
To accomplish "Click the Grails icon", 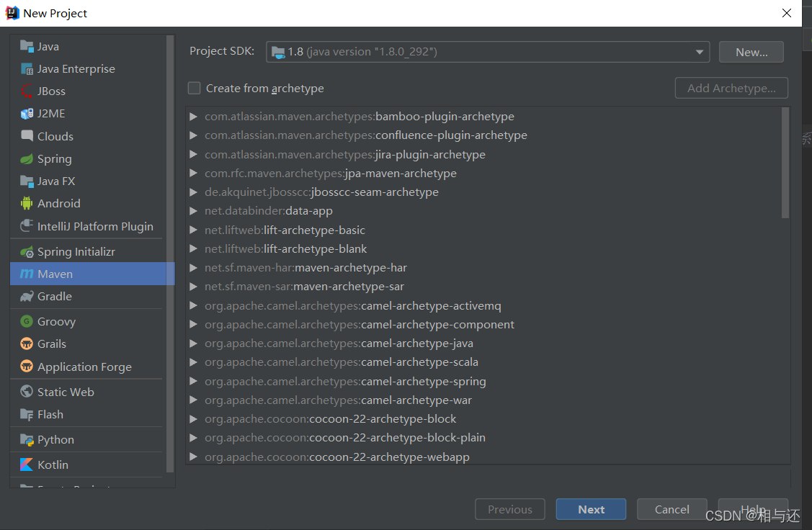I will [27, 343].
